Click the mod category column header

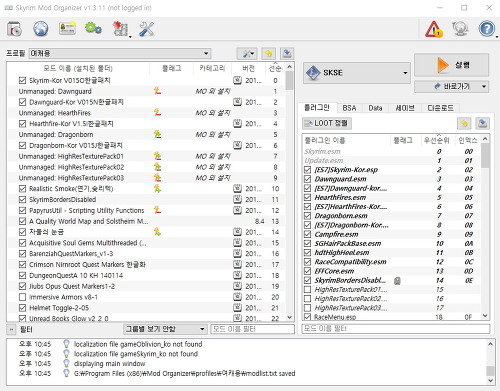click(212, 68)
